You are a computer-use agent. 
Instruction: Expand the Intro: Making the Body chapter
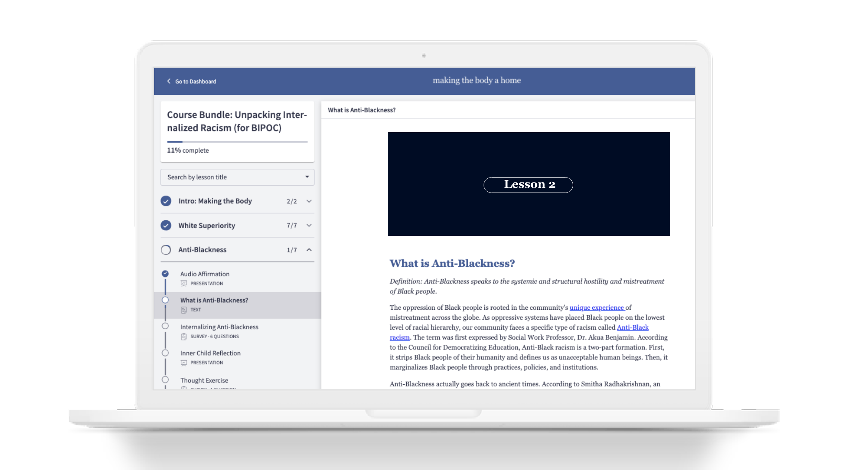coord(309,201)
